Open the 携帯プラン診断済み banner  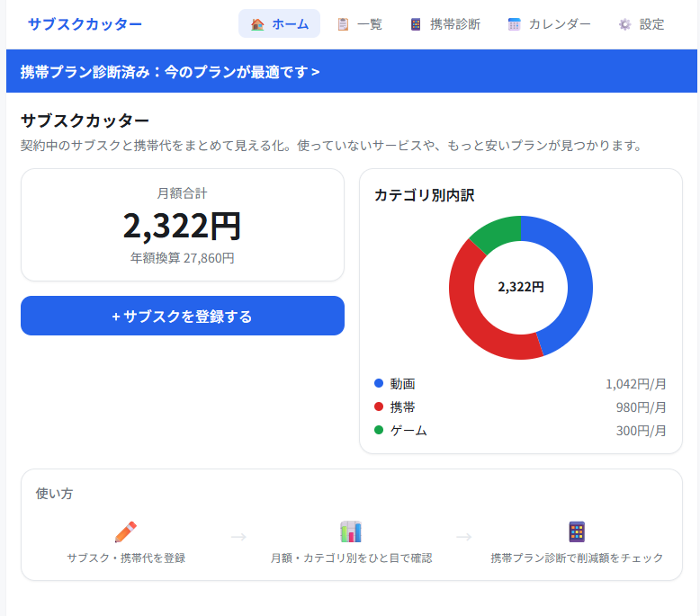352,71
